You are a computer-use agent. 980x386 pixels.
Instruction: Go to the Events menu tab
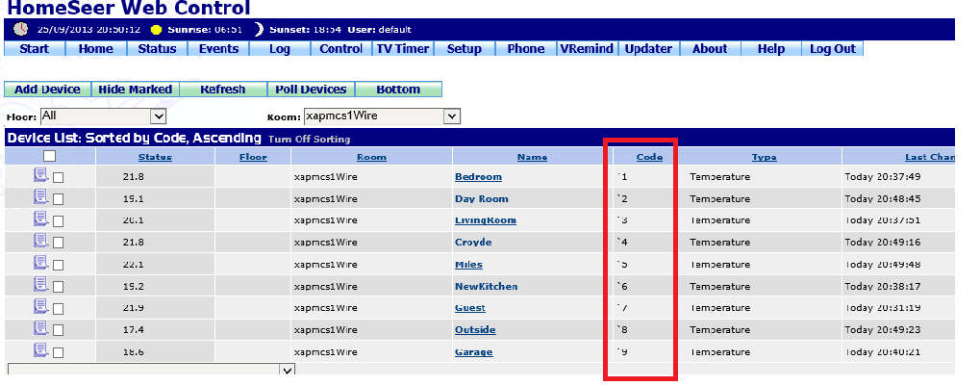click(218, 49)
